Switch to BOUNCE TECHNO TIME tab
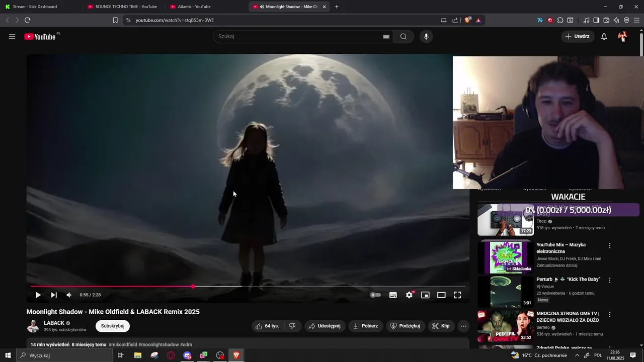 tap(123, 7)
